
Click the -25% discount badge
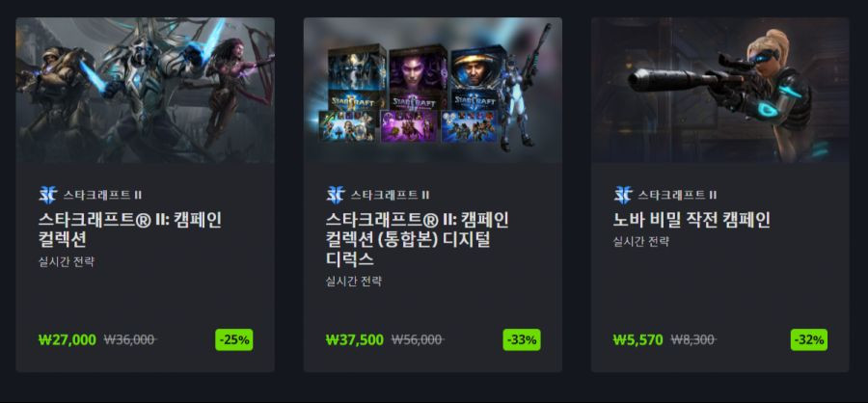pos(234,340)
